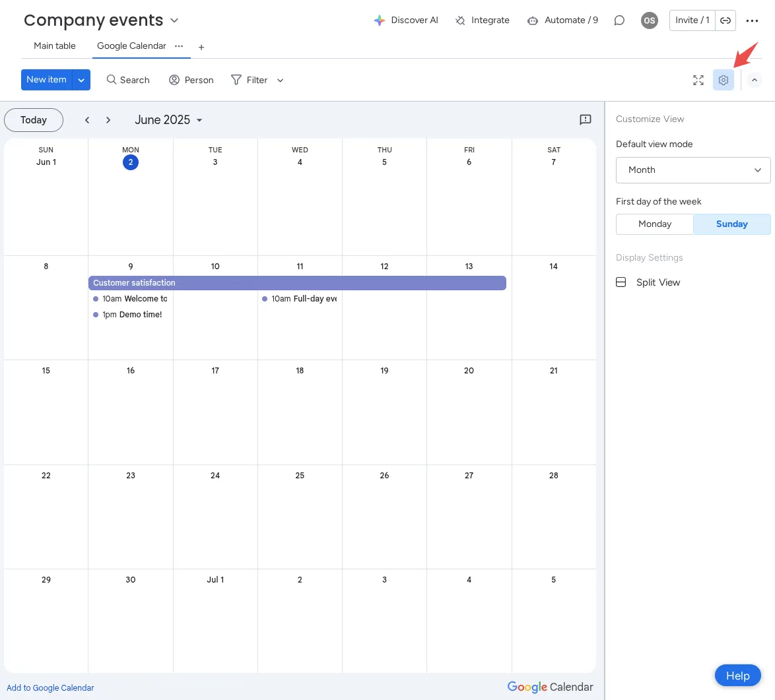Click the Invite / 1 button
The height and width of the screenshot is (700, 775).
point(692,20)
